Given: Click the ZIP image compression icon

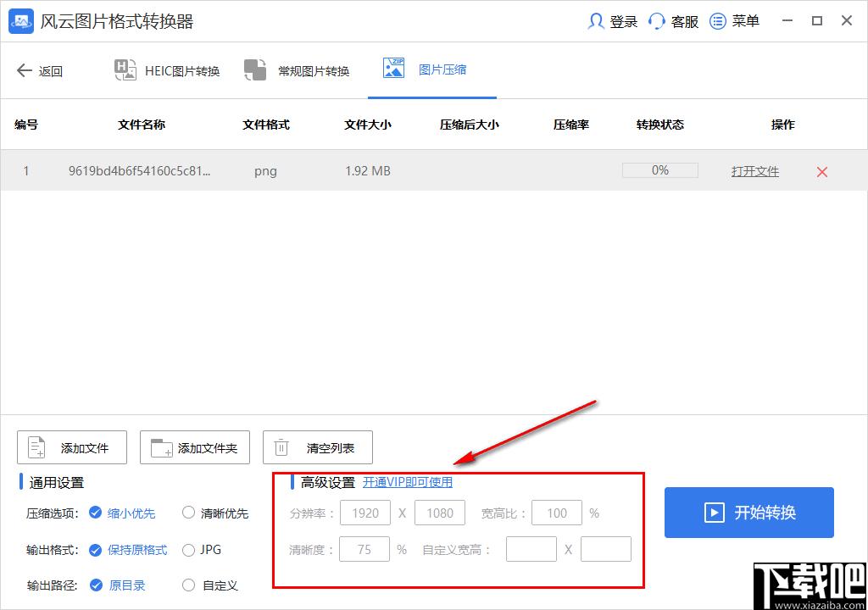Looking at the screenshot, I should 393,68.
